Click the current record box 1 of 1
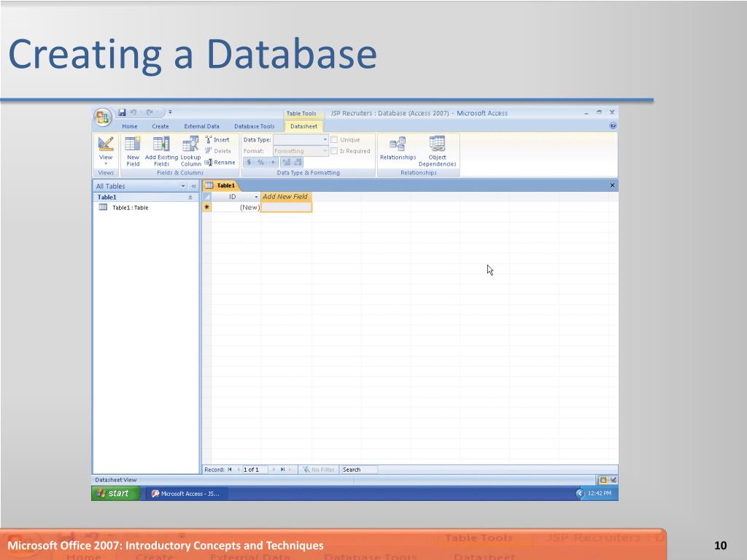The width and height of the screenshot is (747, 560). point(255,470)
